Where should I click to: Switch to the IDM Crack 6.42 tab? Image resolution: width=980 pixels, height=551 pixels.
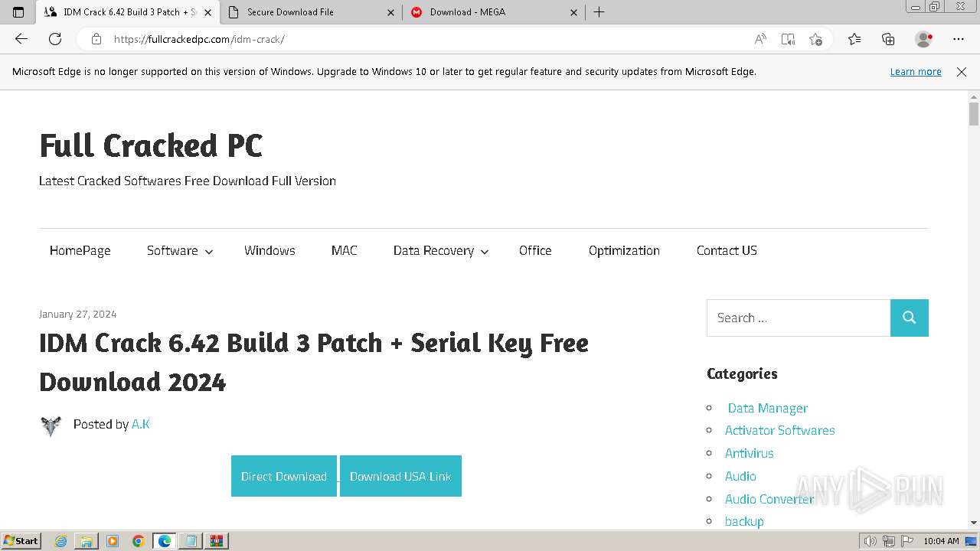point(129,12)
